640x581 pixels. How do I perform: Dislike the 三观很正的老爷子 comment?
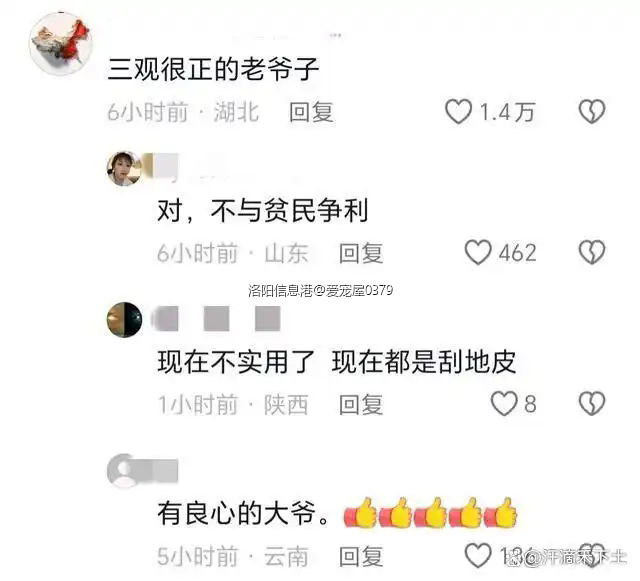click(592, 111)
